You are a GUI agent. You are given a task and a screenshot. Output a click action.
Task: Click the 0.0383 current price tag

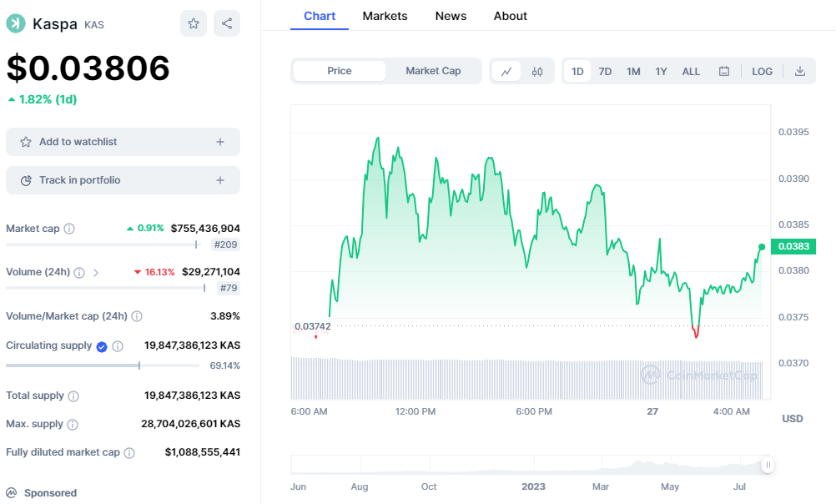tap(793, 246)
